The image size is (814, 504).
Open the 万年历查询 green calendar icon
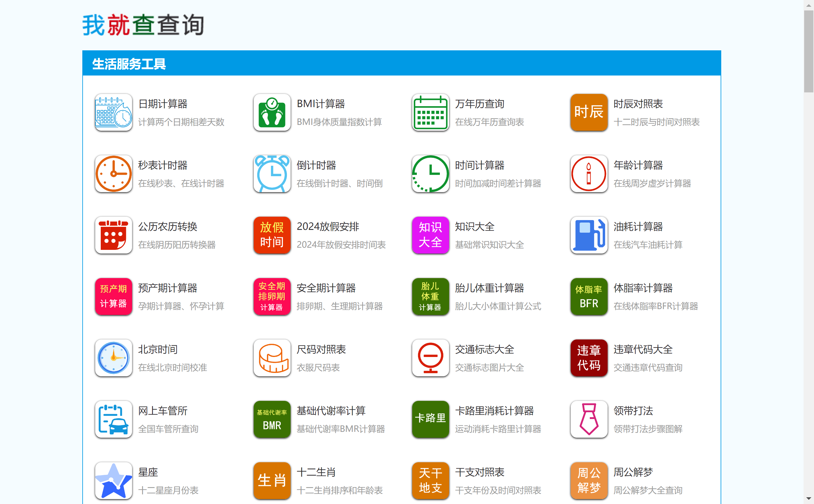pyautogui.click(x=430, y=112)
